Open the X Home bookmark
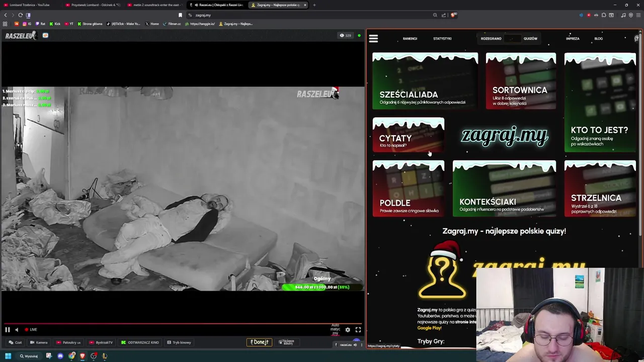The height and width of the screenshot is (362, 644). click(x=152, y=24)
